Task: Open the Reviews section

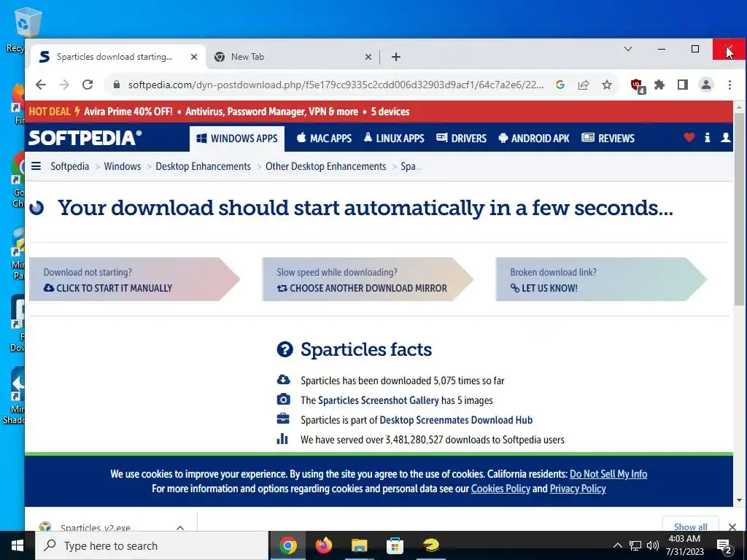Action: point(608,139)
